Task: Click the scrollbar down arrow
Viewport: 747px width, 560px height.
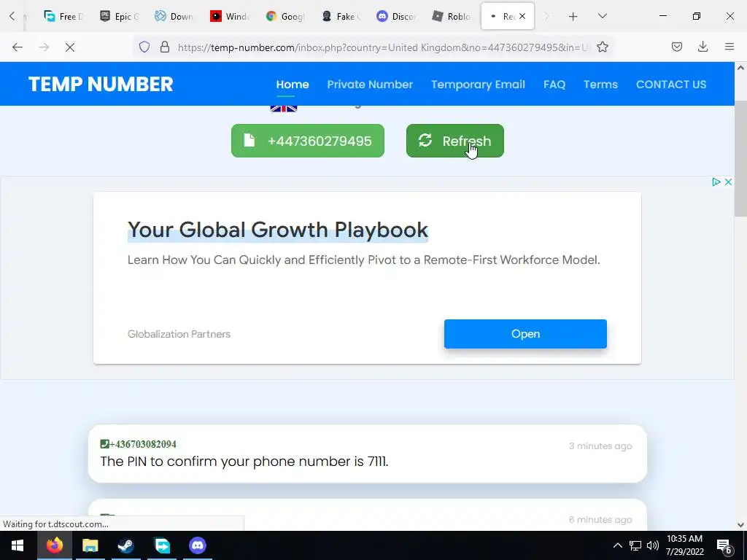Action: point(740,525)
